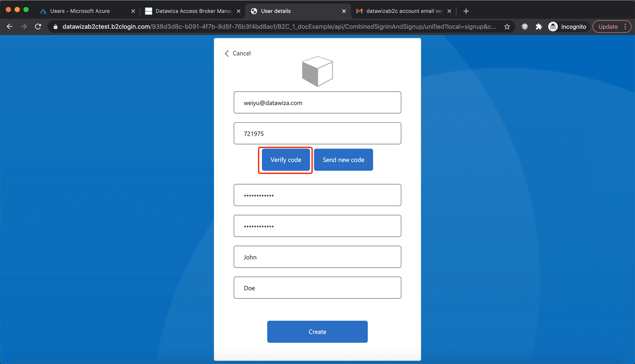Click the verification code field 721975
This screenshot has width=635, height=364.
317,133
